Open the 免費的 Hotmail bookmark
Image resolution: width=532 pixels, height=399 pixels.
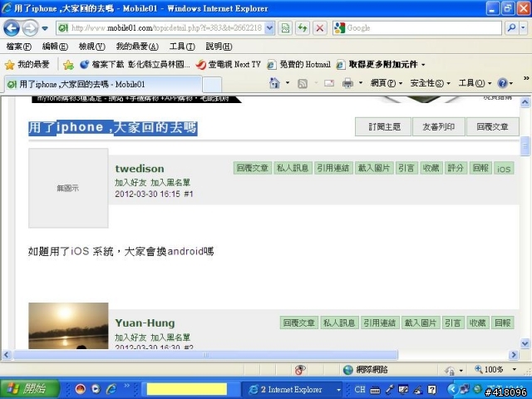299,64
